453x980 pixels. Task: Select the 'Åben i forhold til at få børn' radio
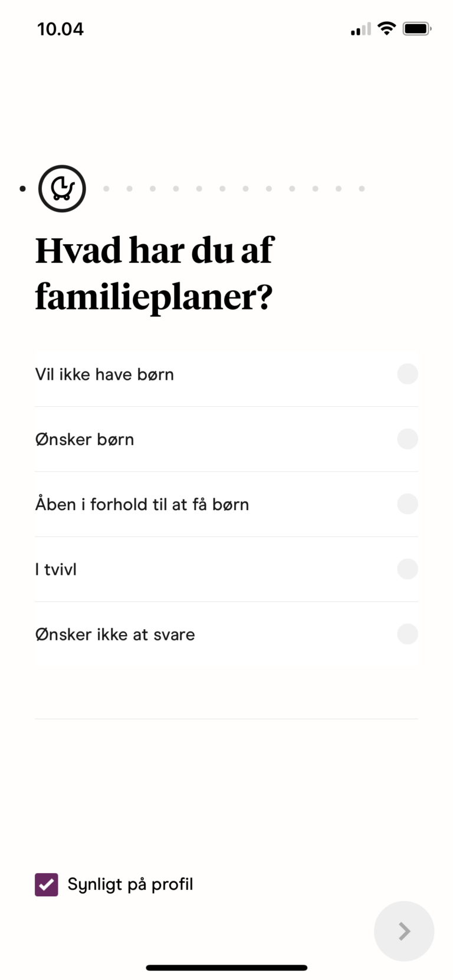click(408, 504)
